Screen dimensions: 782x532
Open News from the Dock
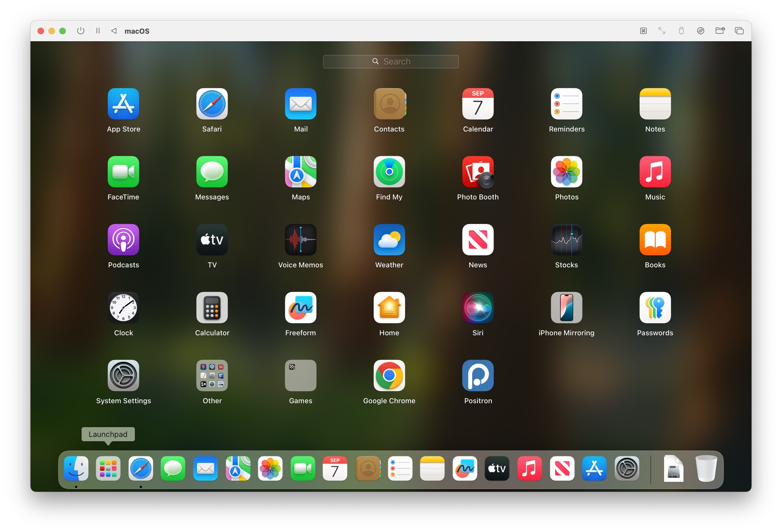562,468
